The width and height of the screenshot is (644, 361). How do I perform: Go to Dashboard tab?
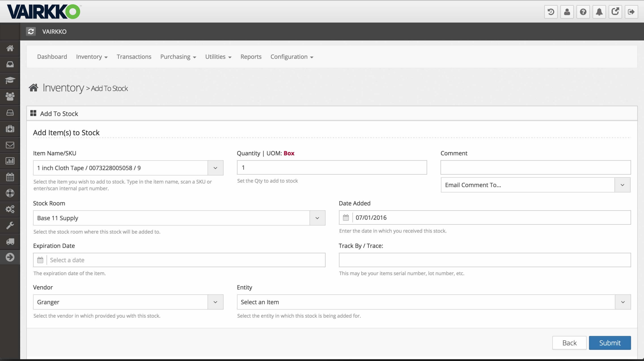(x=52, y=57)
